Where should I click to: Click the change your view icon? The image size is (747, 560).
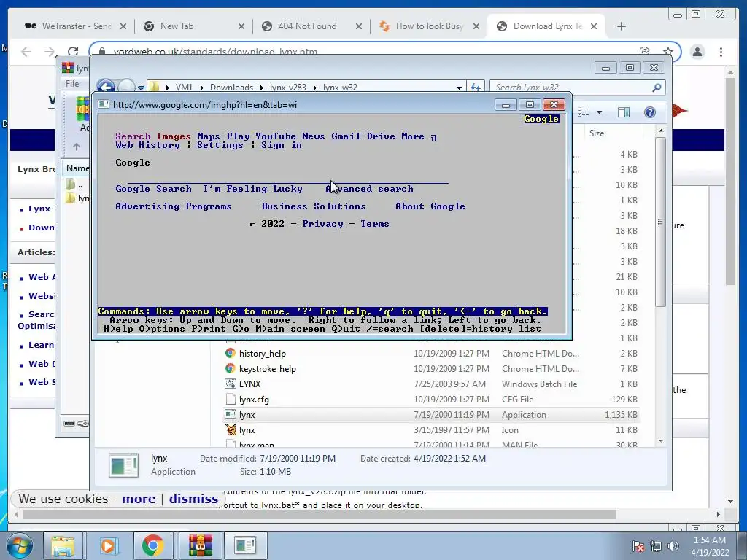tap(584, 112)
